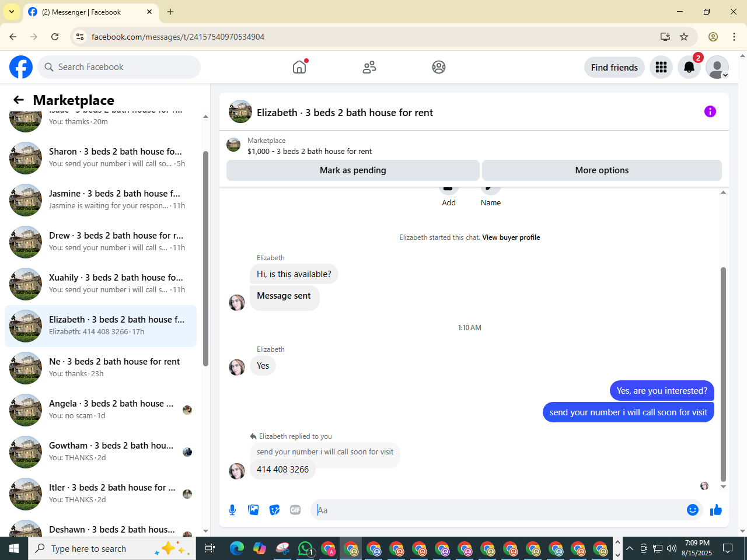Click the blue 'send your number' sent message

click(629, 412)
